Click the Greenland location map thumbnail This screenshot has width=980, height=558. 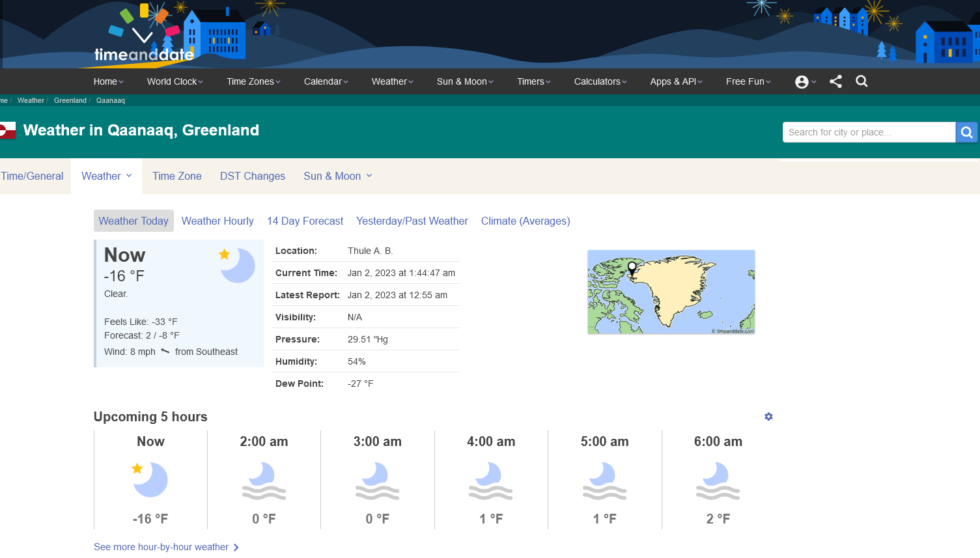(671, 292)
